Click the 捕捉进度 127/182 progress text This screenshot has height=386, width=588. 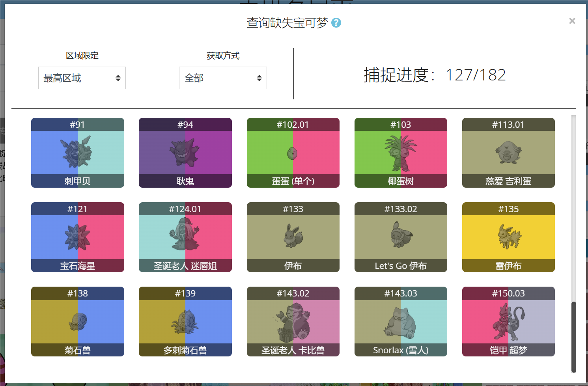[435, 75]
